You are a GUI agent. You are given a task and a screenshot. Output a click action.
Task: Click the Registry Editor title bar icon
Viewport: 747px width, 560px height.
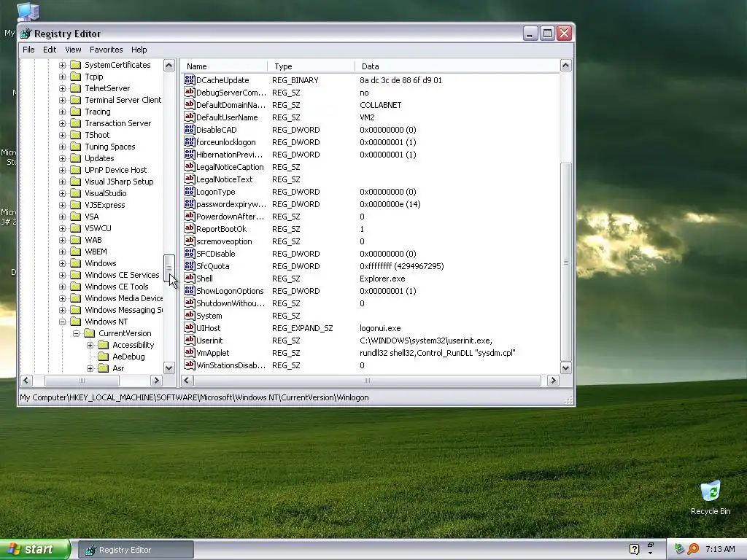[26, 34]
